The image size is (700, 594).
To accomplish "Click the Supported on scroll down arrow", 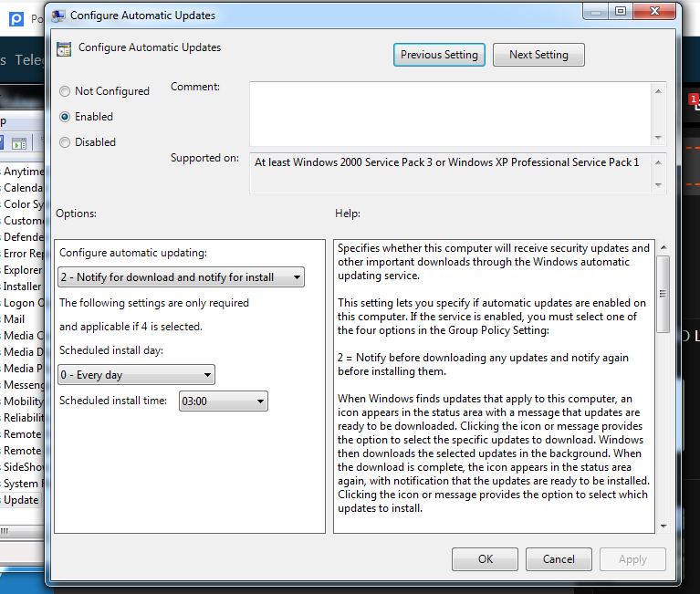I will [x=659, y=184].
